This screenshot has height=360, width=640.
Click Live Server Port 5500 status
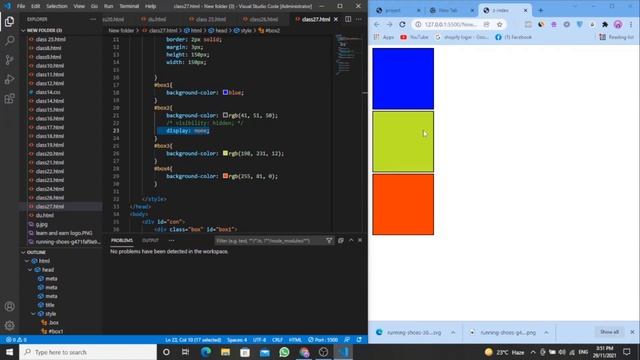point(323,340)
